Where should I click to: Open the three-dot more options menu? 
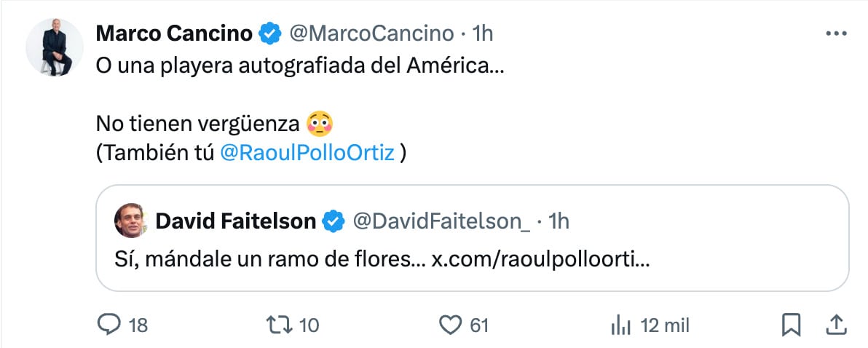[x=835, y=33]
